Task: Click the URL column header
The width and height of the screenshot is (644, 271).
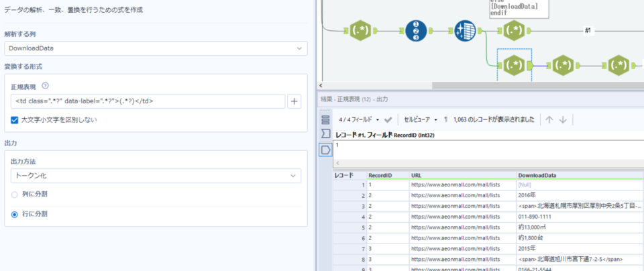Action: click(463, 175)
